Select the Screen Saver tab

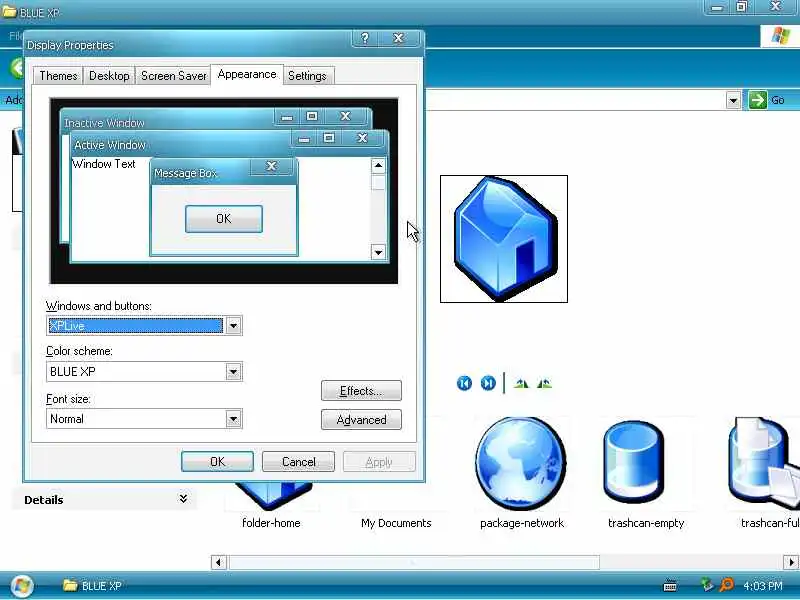click(173, 76)
